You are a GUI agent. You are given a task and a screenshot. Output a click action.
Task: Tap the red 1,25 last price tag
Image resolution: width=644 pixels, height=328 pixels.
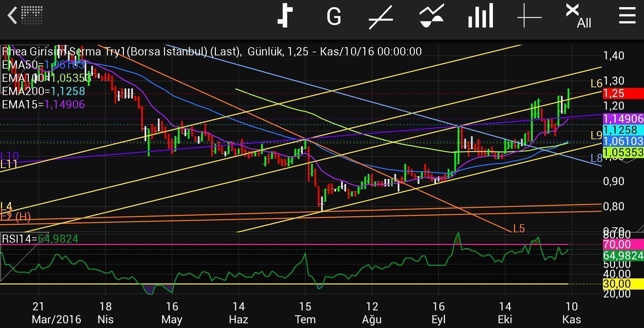click(x=623, y=93)
